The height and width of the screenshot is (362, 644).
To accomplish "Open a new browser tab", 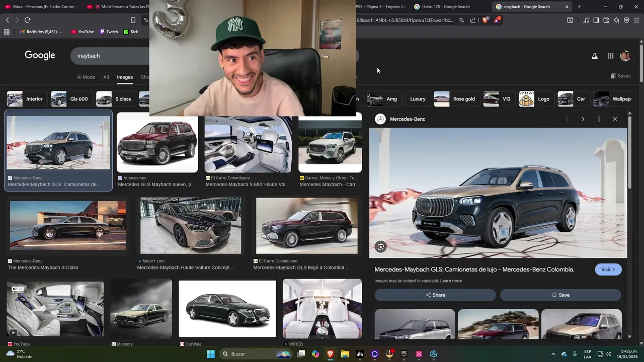I will point(579,7).
